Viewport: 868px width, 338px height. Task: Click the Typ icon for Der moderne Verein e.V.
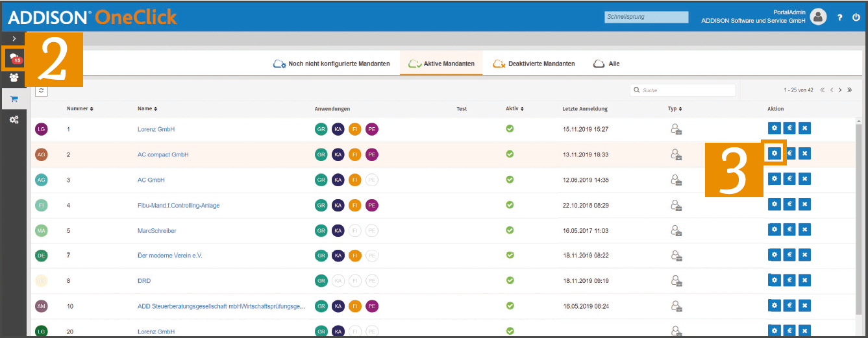pyautogui.click(x=676, y=256)
